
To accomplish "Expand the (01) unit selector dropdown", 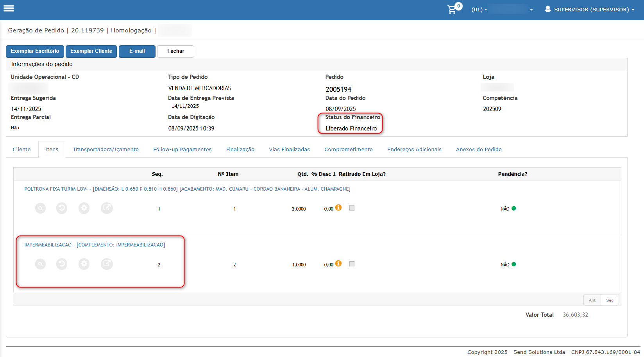I will (503, 9).
